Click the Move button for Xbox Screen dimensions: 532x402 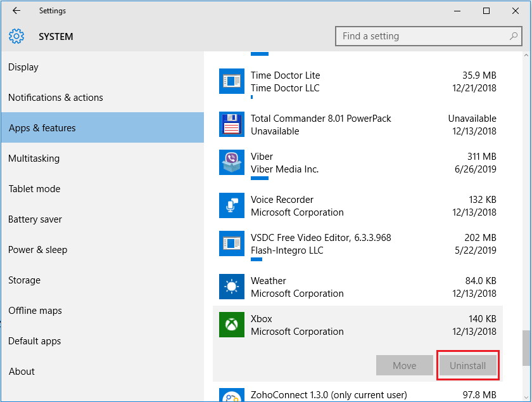point(405,366)
